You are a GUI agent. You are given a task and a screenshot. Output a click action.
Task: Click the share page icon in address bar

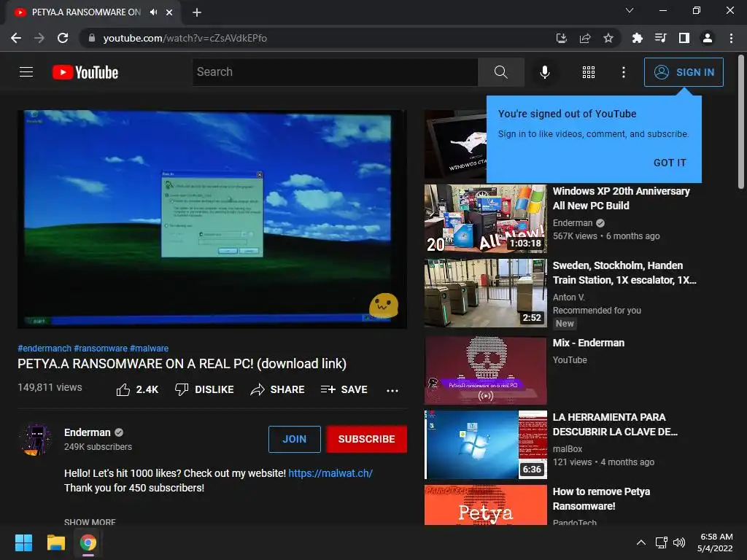click(x=585, y=38)
